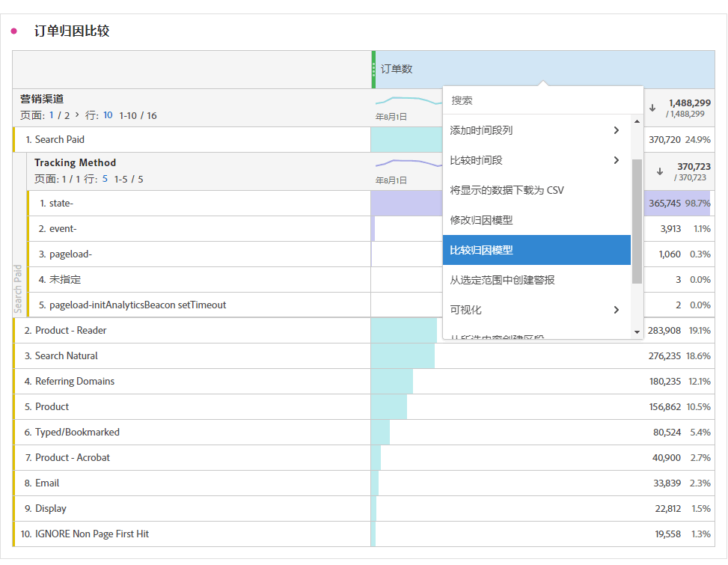Select the Referring Domains row
Viewport: 728px width, 565px height.
tap(192, 381)
